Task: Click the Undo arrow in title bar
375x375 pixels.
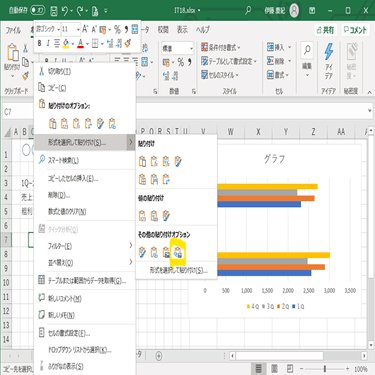Action: pos(65,11)
